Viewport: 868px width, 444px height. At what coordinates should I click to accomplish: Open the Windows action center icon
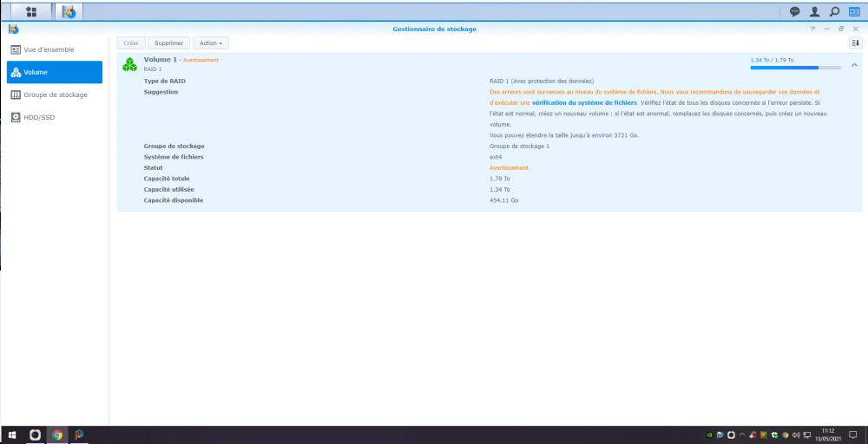[x=853, y=435]
